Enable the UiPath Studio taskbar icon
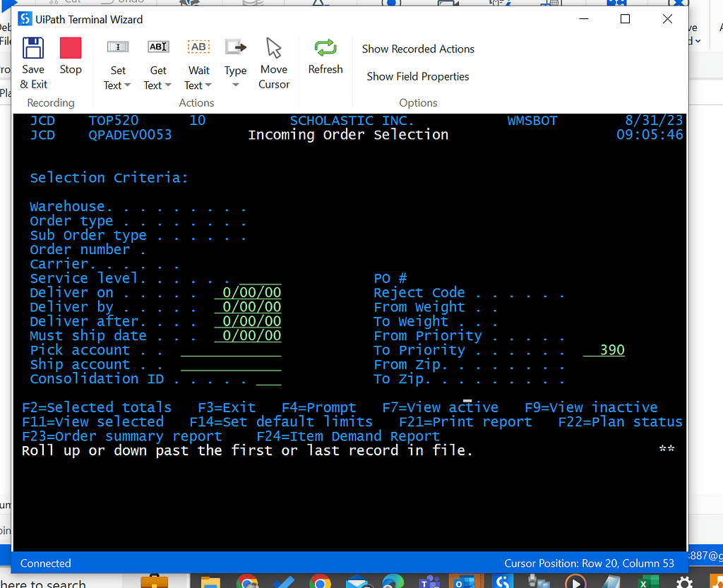723x588 pixels. 503,582
